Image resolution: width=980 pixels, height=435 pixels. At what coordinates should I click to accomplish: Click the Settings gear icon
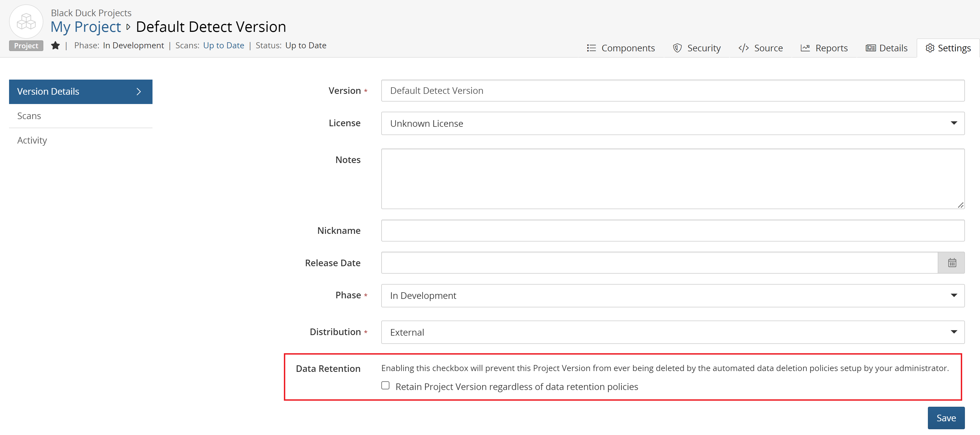point(930,48)
